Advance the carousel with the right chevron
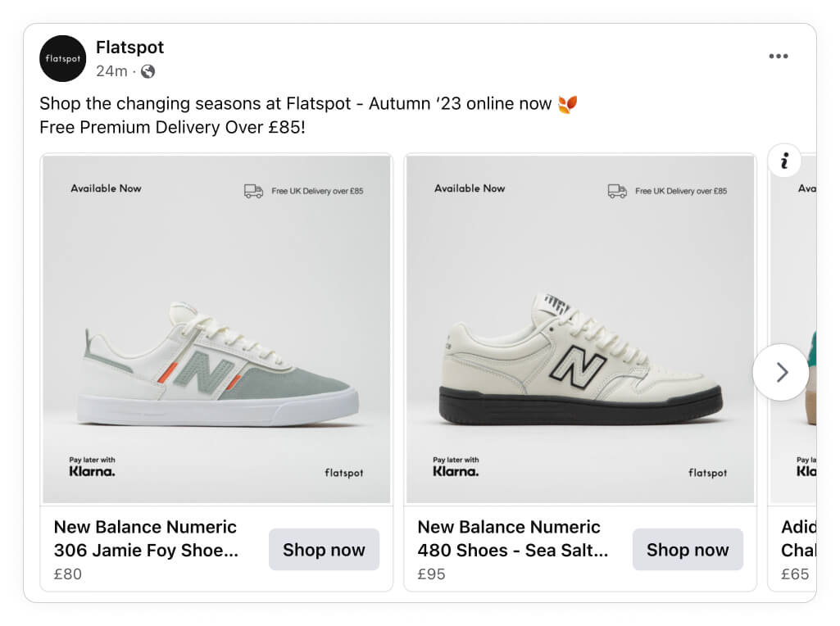This screenshot has height=626, width=840. coord(781,373)
